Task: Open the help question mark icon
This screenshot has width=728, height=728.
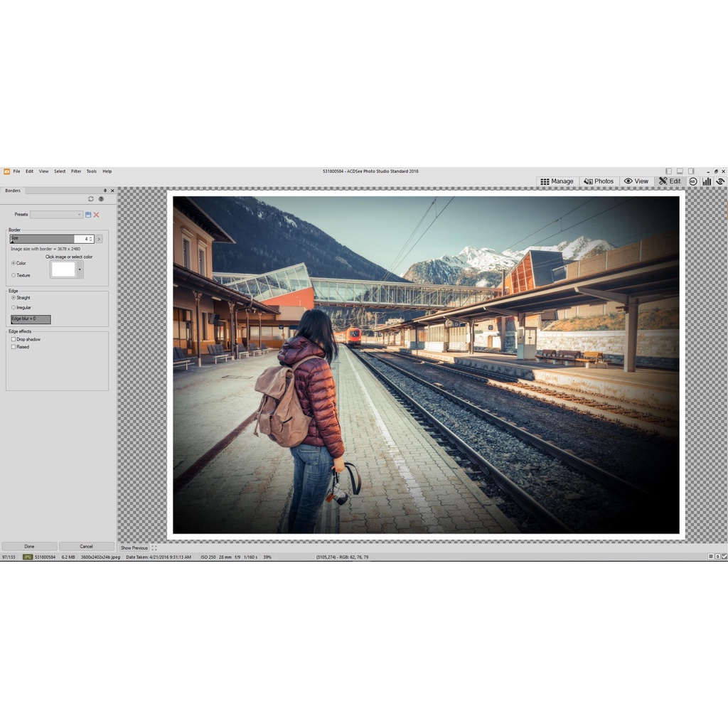Action: coord(101,199)
